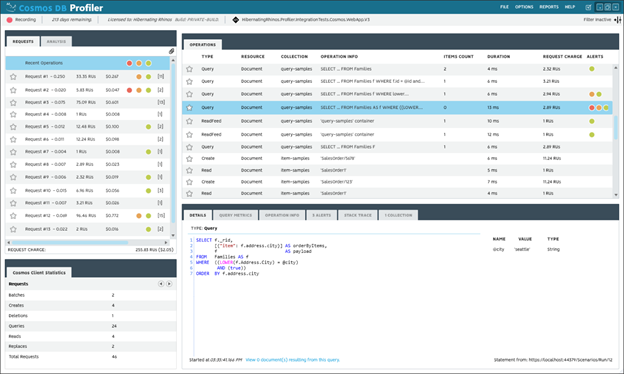Click the red alert dot on the highlighted operation row
The image size is (624, 374).
coord(592,108)
